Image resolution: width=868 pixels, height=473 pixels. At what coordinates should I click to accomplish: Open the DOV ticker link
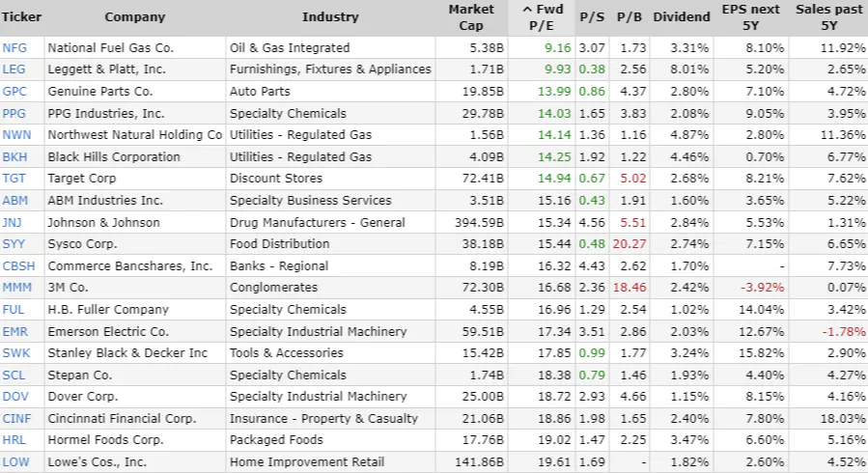point(15,397)
